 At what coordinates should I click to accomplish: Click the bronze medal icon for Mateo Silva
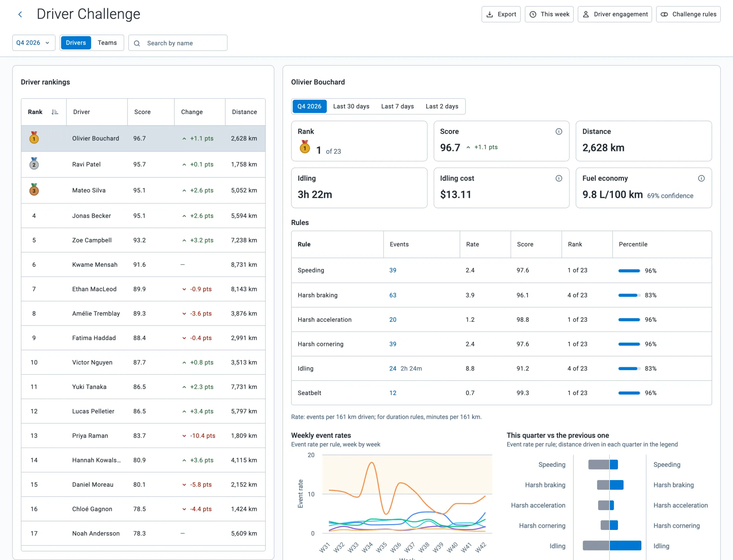[x=34, y=190]
